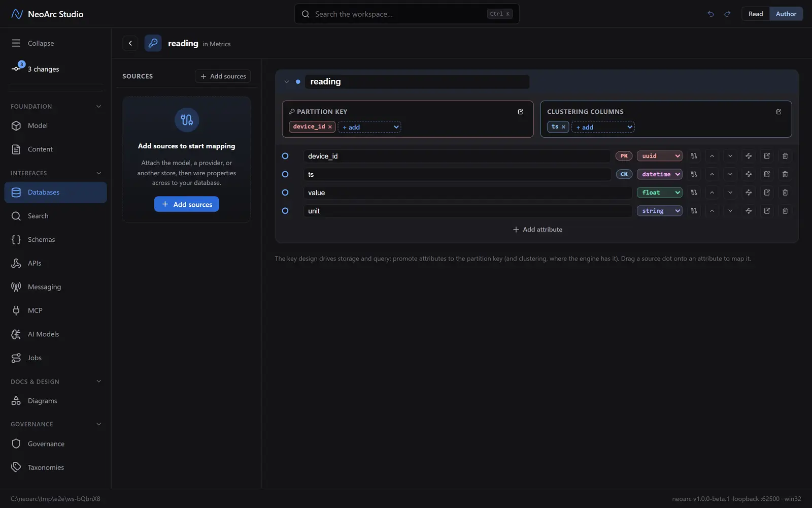812x508 pixels.
Task: Open the uuid type dropdown
Action: 660,156
